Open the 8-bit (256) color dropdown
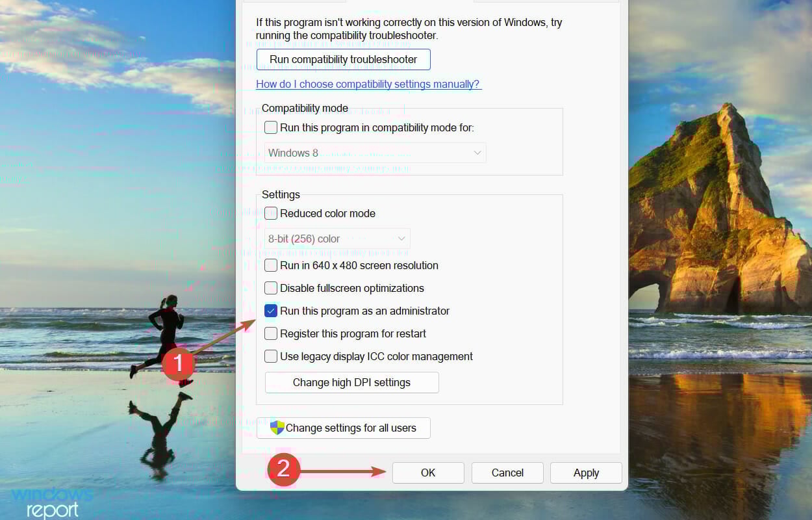Image resolution: width=812 pixels, height=520 pixels. (337, 239)
